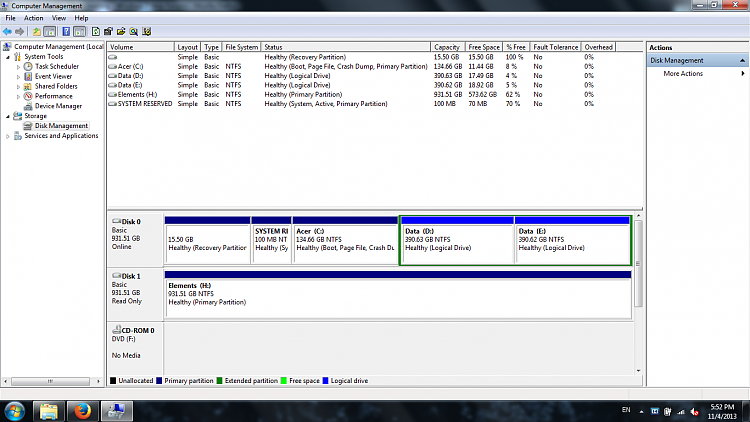Collapse the System Tools tree node
The image size is (750, 422).
click(x=8, y=57)
